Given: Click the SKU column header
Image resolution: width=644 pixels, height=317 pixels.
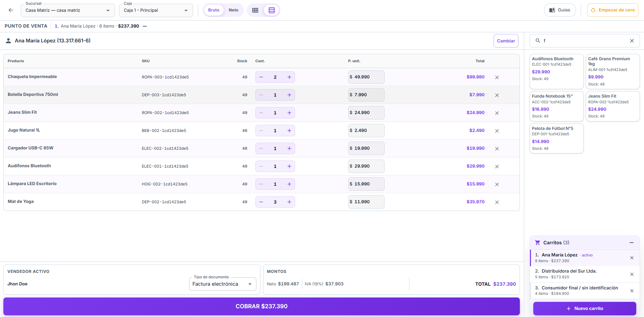Looking at the screenshot, I should pos(146,61).
